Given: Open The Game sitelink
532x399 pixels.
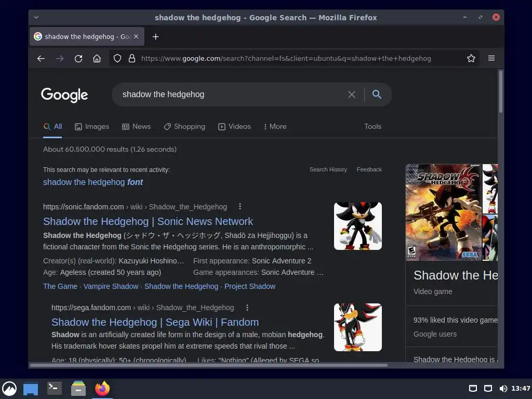Looking at the screenshot, I should tap(60, 286).
